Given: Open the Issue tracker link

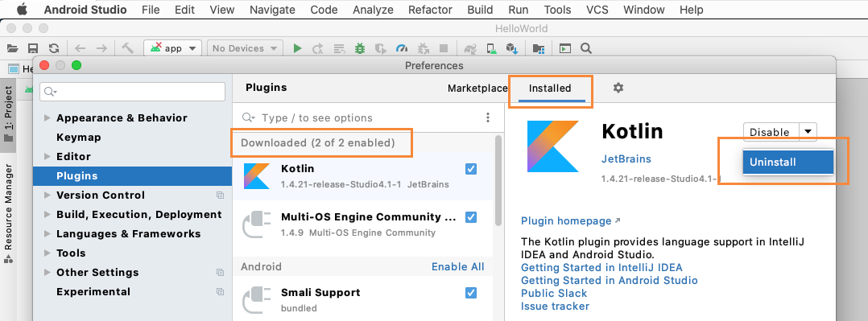Looking at the screenshot, I should (556, 306).
